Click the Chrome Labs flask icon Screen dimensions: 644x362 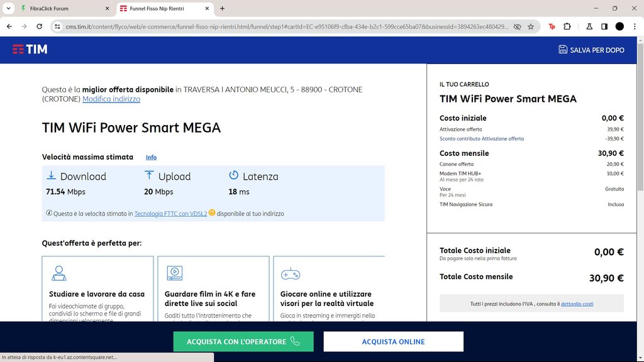[589, 26]
